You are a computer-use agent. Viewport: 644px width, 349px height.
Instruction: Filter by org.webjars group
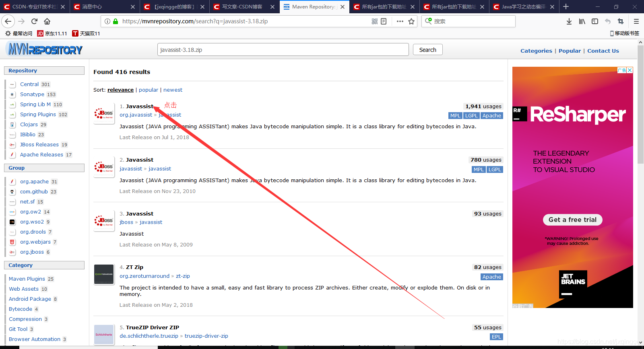pyautogui.click(x=35, y=242)
